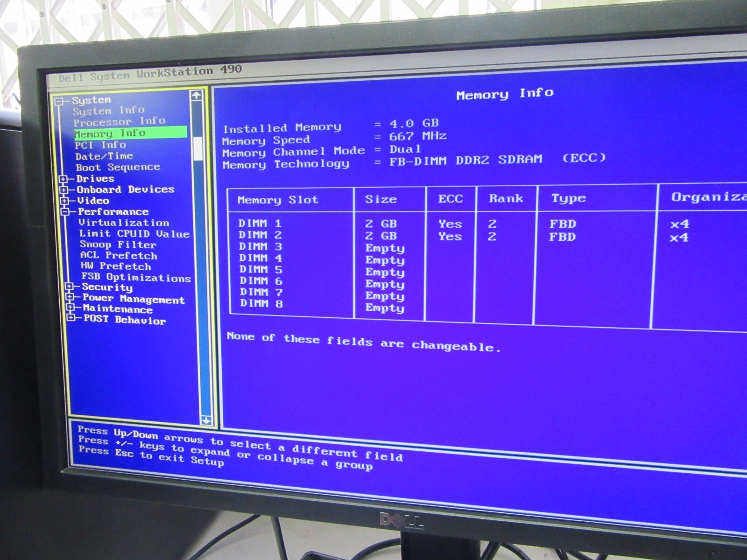
Task: Click the Type column header
Action: click(569, 198)
